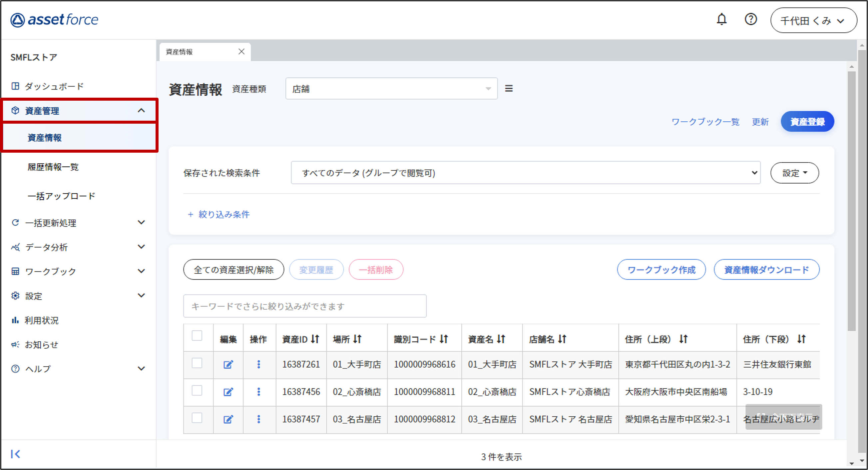
Task: Click edit pencil icon for 03_名古屋店 row
Action: [228, 419]
